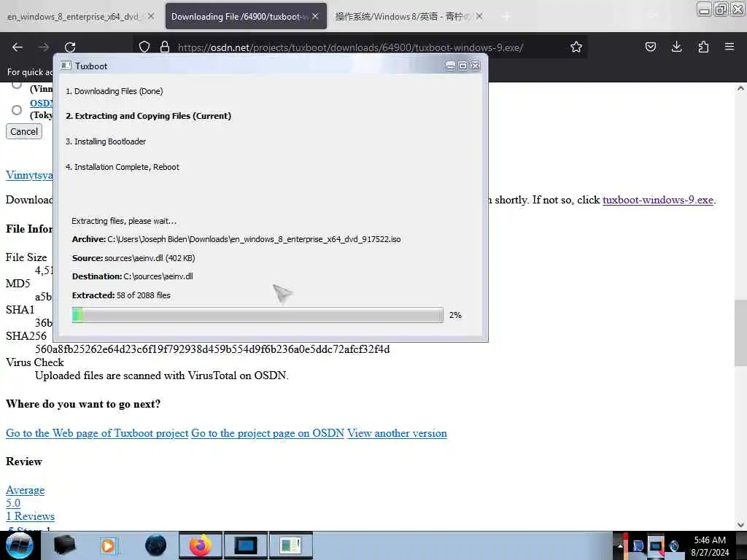Click the extraction progress bar in Tuxboot
This screenshot has height=560, width=747.
click(258, 315)
